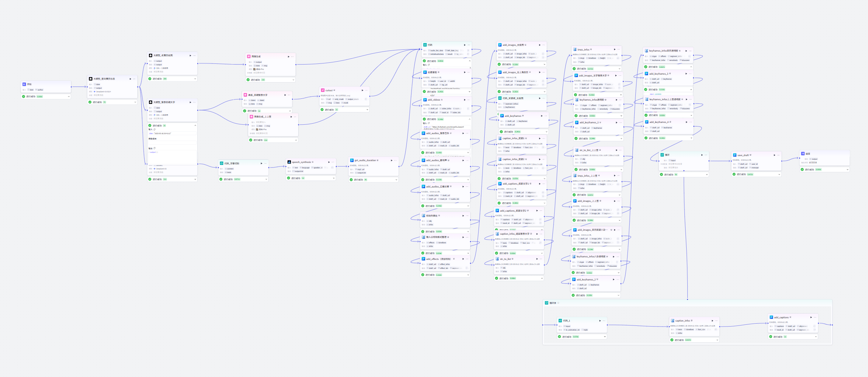The height and width of the screenshot is (377, 868).
Task: Click the 循环 loop node icon
Action: click(662, 155)
